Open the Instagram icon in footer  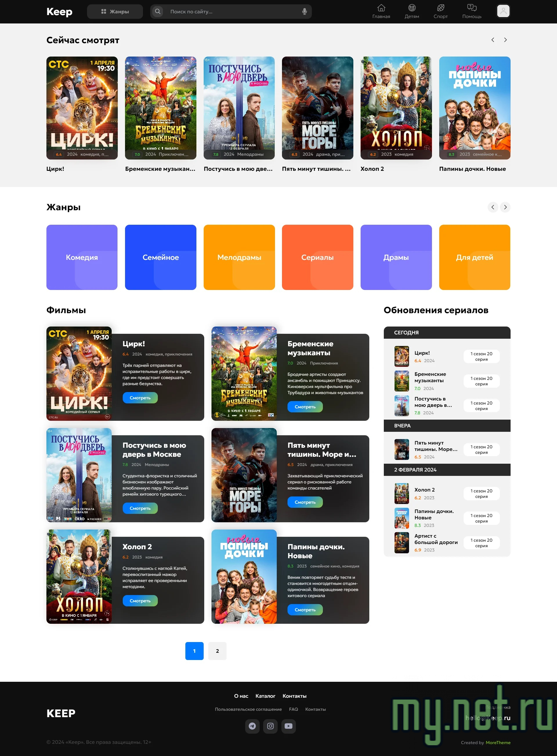270,726
